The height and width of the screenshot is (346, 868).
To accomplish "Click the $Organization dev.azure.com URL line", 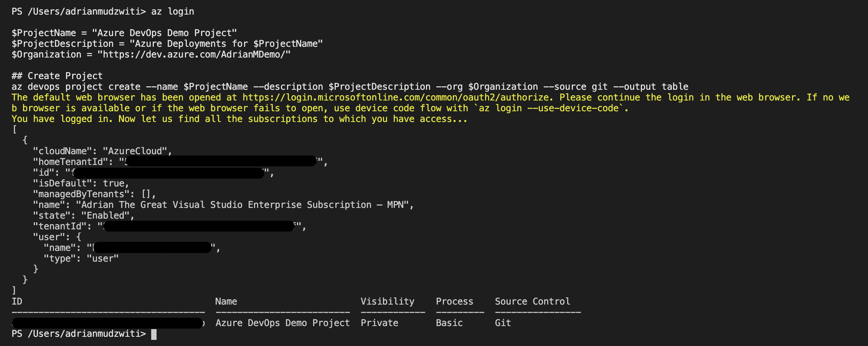I will pyautogui.click(x=151, y=54).
